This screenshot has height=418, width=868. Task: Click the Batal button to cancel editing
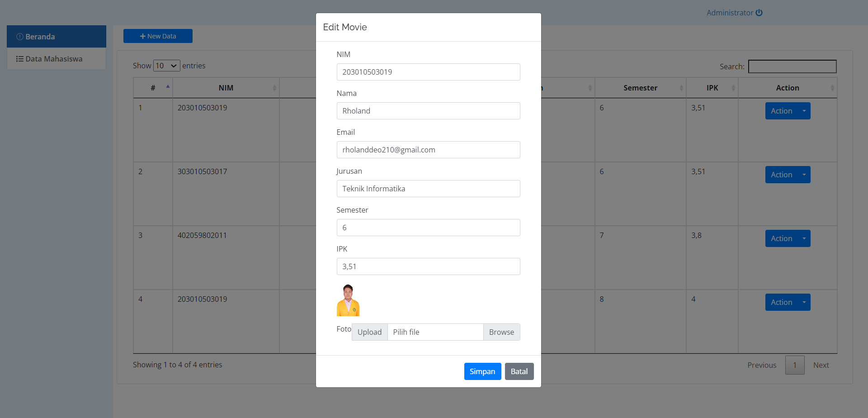[x=519, y=371]
